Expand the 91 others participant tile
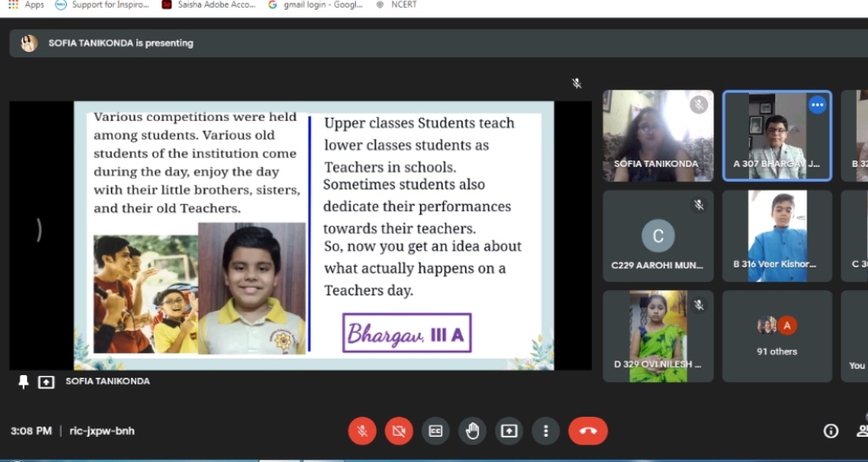 tap(777, 336)
